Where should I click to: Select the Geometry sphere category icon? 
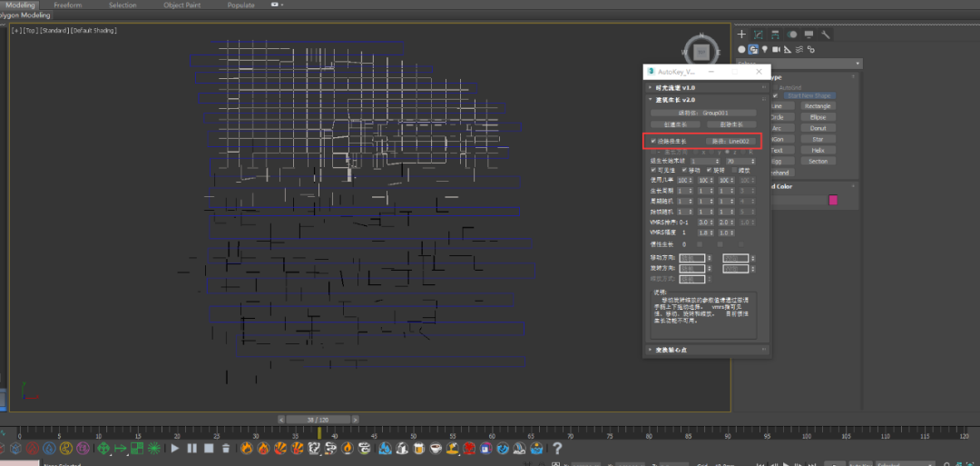click(742, 49)
